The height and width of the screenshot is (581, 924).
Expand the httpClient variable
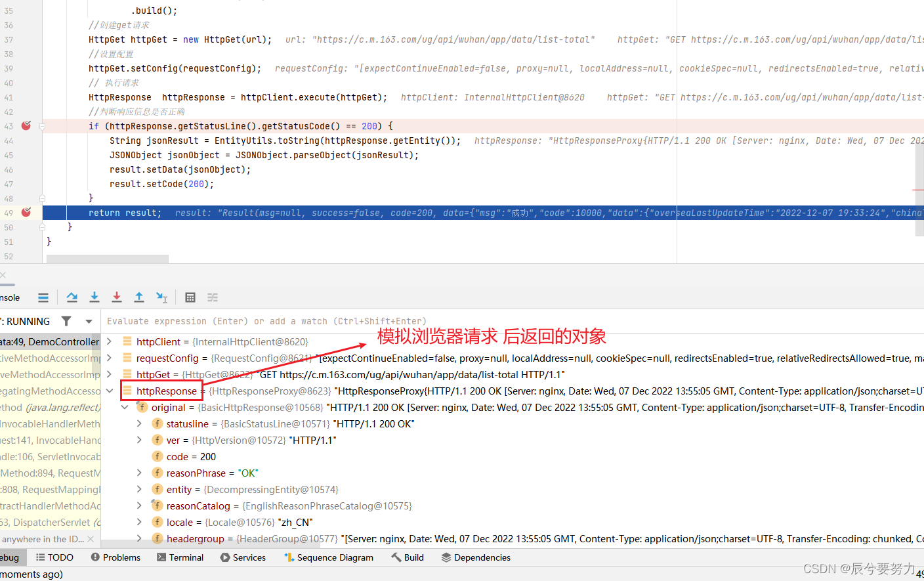110,341
